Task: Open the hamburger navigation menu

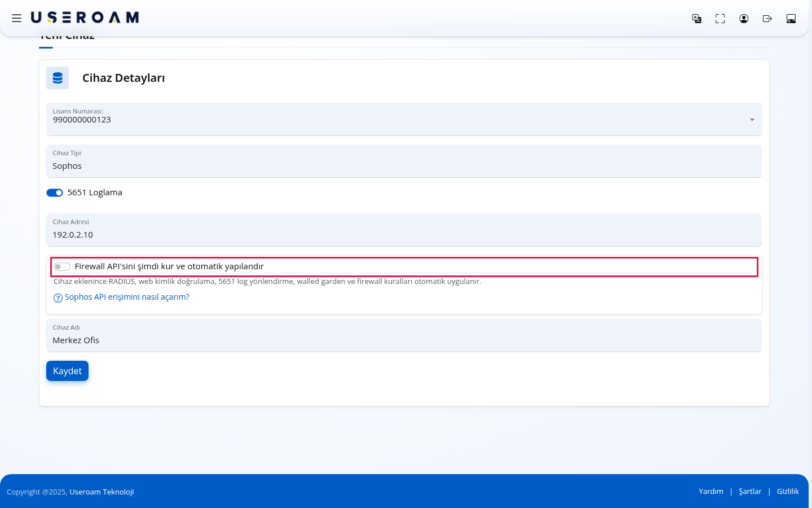Action: 17,18
